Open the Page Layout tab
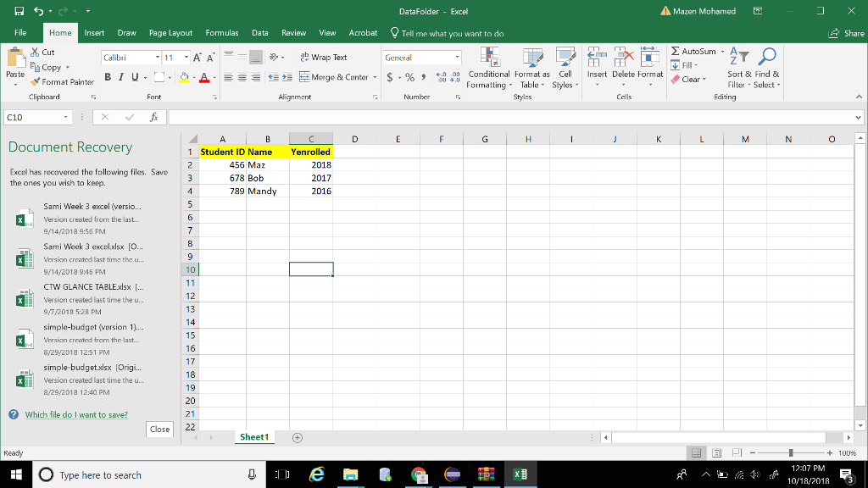This screenshot has width=868, height=488. pyautogui.click(x=170, y=32)
